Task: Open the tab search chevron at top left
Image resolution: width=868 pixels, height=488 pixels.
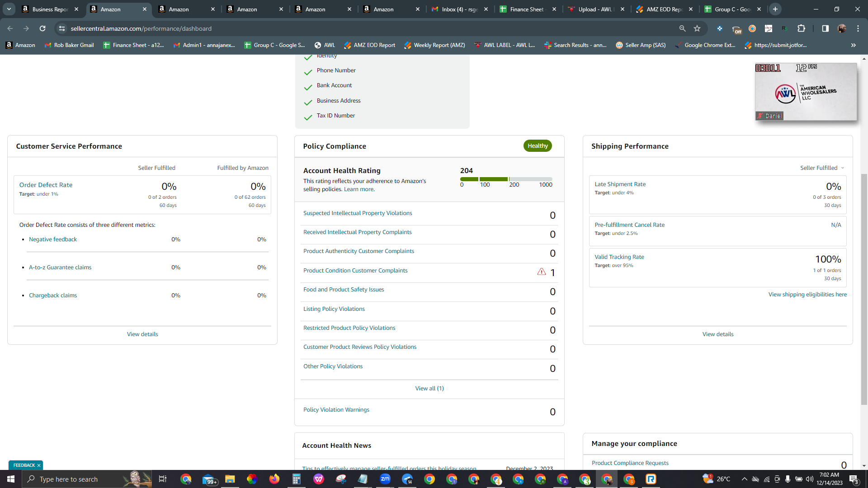Action: [x=9, y=9]
